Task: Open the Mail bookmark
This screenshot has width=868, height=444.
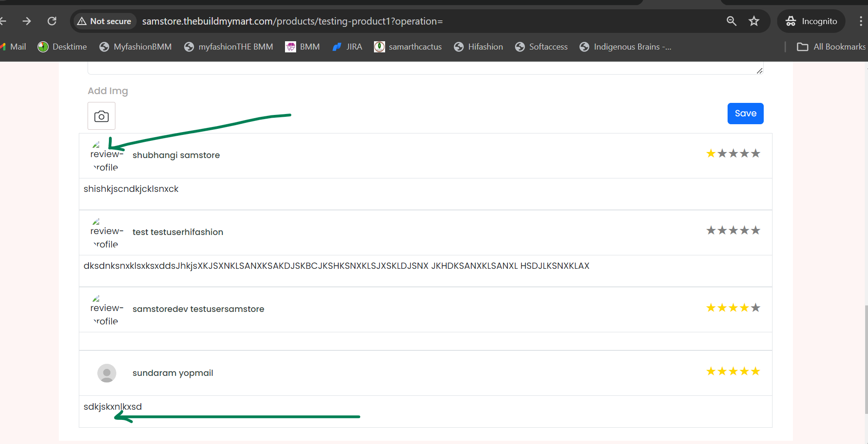Action: [13, 47]
